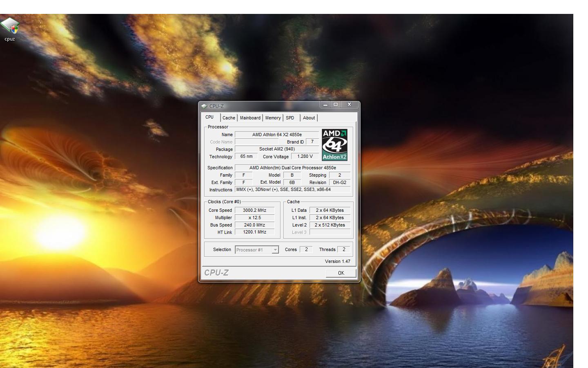Image resolution: width=588 pixels, height=368 pixels.
Task: Click the L1 Inst. value 2 x 64 KBytes
Action: [330, 218]
